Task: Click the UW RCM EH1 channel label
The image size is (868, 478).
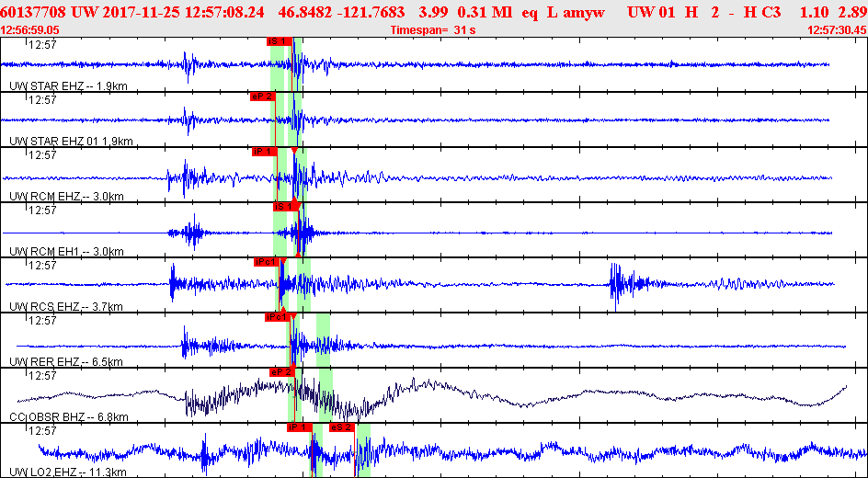Action: point(66,252)
